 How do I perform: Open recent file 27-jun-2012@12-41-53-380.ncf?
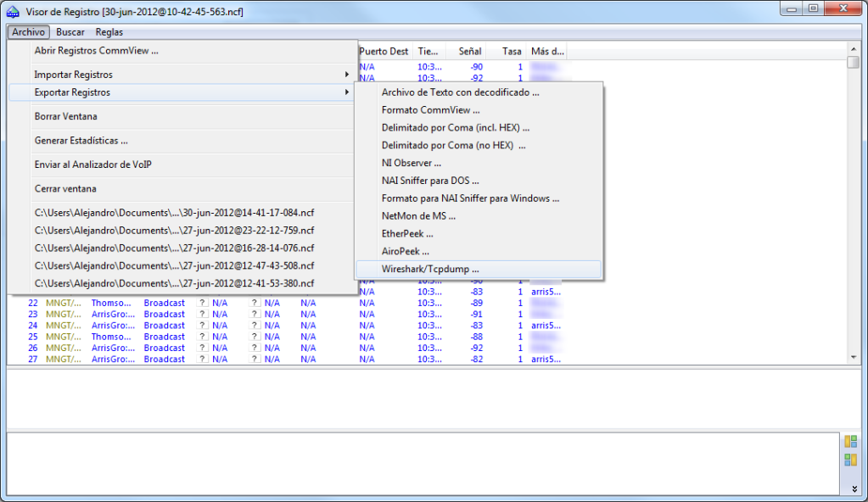coord(182,283)
